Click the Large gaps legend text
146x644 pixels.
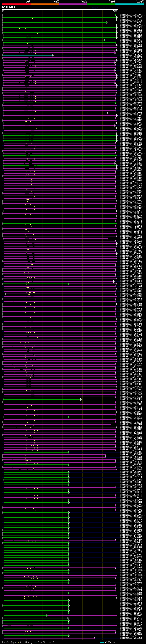[28, 642]
